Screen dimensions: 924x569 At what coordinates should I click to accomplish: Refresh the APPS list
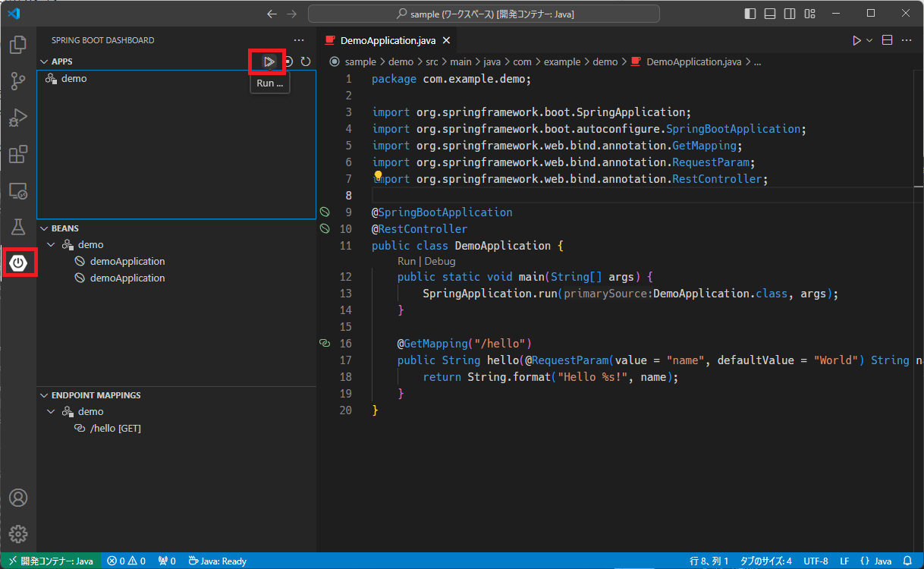306,61
